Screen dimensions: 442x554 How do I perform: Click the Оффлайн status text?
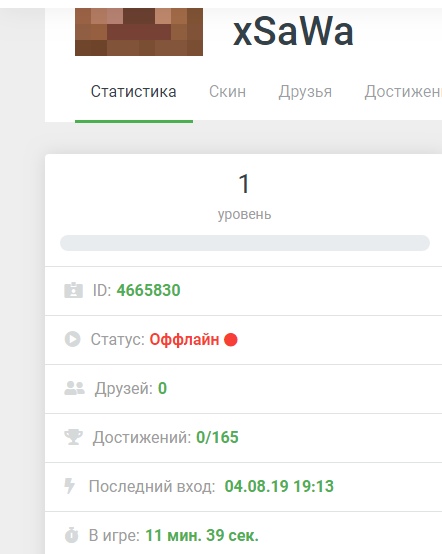click(x=184, y=340)
